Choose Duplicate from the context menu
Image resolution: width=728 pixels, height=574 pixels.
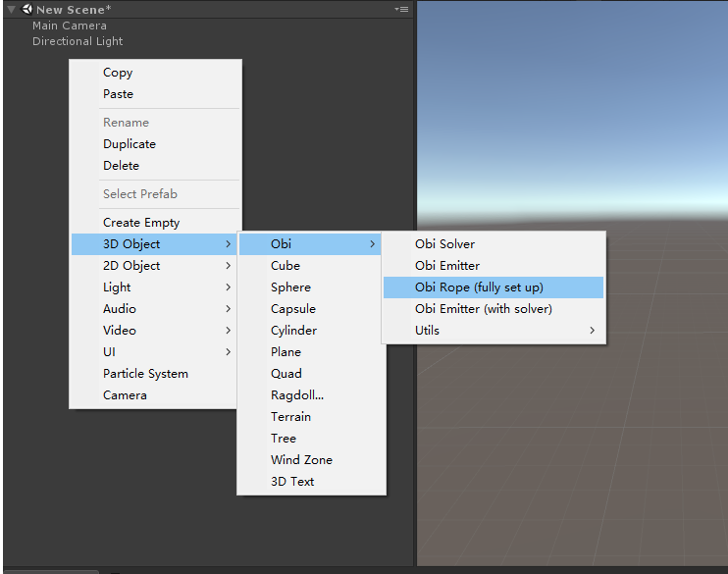tap(156, 144)
